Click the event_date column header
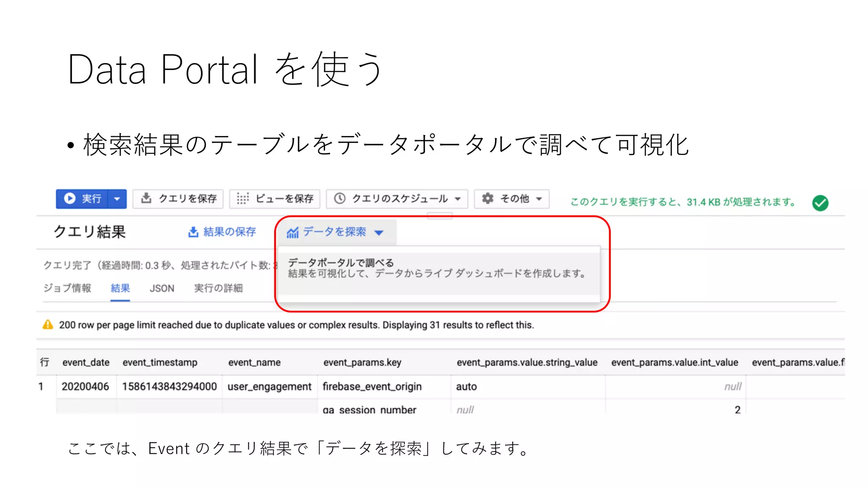 (86, 363)
